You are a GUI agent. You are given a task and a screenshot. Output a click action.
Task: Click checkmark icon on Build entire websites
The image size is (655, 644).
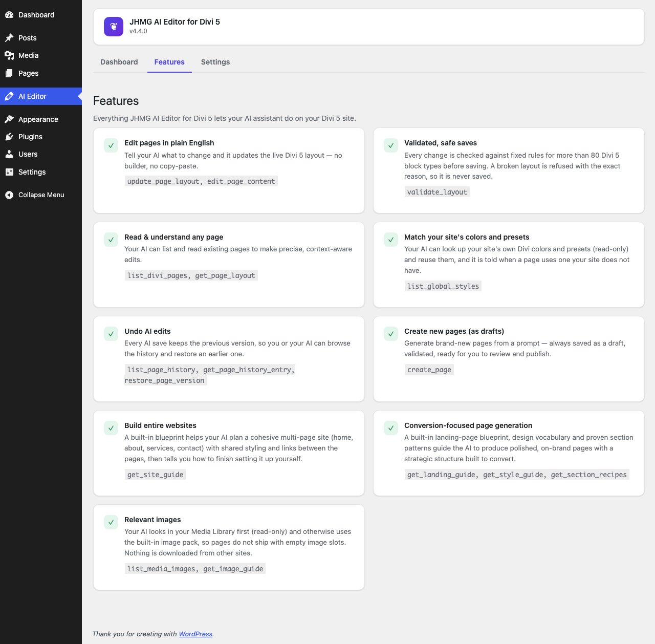(111, 428)
